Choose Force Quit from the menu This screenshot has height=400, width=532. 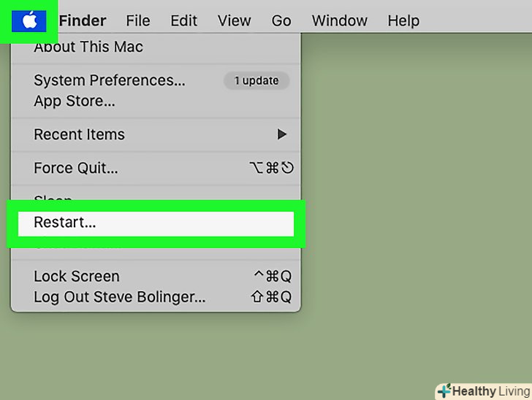pyautogui.click(x=76, y=169)
